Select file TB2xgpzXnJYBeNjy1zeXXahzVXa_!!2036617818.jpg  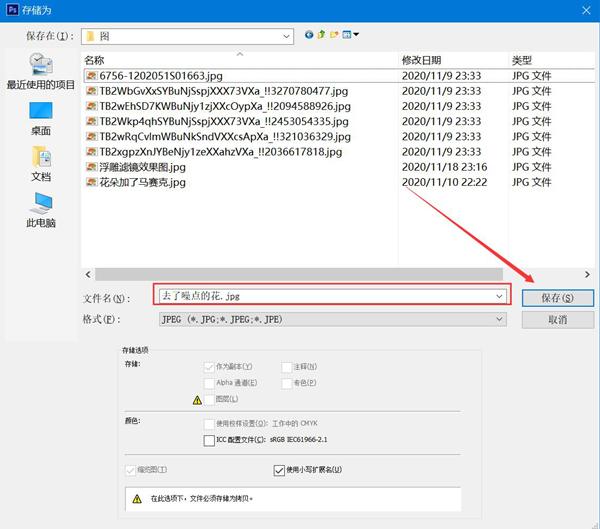tap(221, 152)
